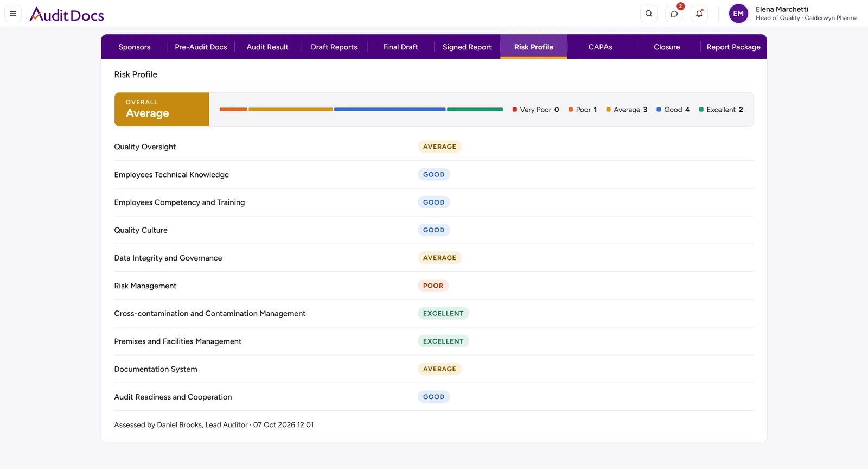Click the EM user avatar

[x=738, y=14]
